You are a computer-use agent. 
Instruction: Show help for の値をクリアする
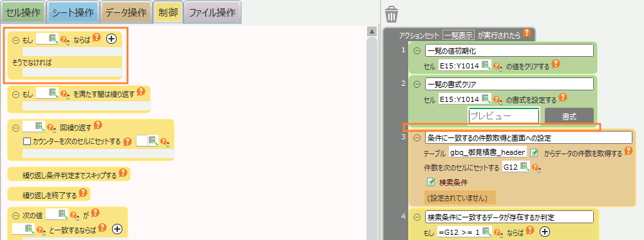[556, 63]
